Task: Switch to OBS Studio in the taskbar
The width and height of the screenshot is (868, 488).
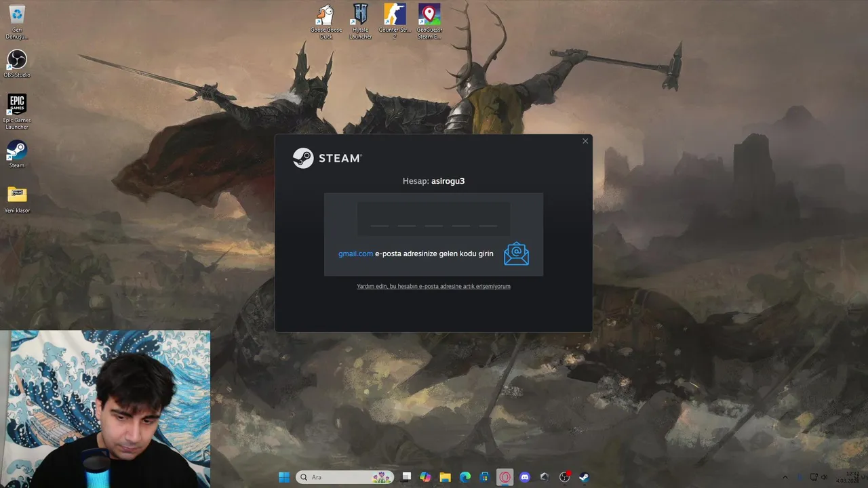Action: (564, 477)
